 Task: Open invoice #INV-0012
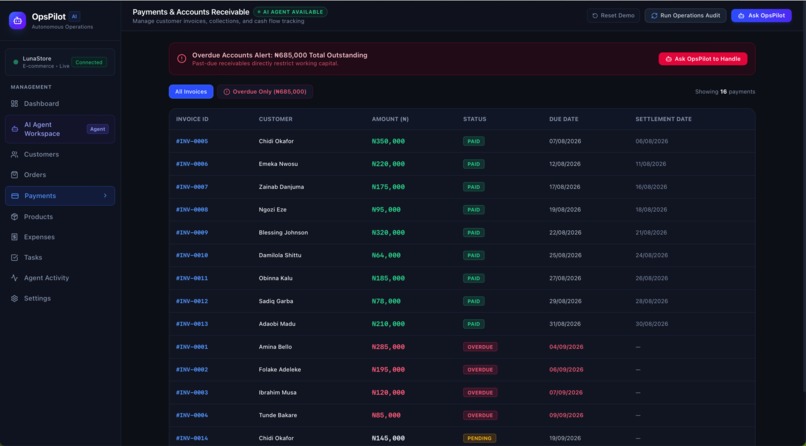(192, 301)
